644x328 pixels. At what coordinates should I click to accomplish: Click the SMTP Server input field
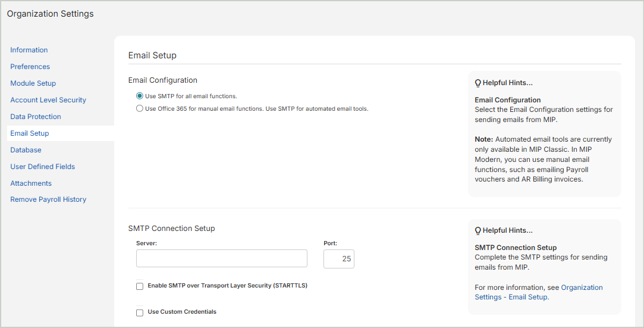(221, 258)
